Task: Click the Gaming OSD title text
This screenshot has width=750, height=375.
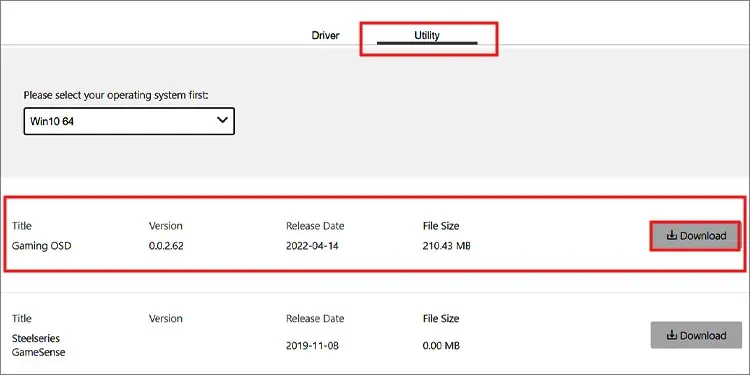Action: pos(42,246)
